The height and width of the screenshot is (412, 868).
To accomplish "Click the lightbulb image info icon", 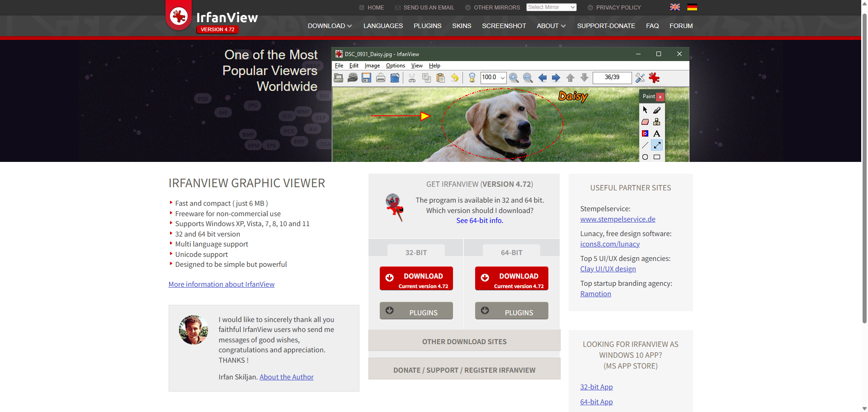I will [x=472, y=78].
